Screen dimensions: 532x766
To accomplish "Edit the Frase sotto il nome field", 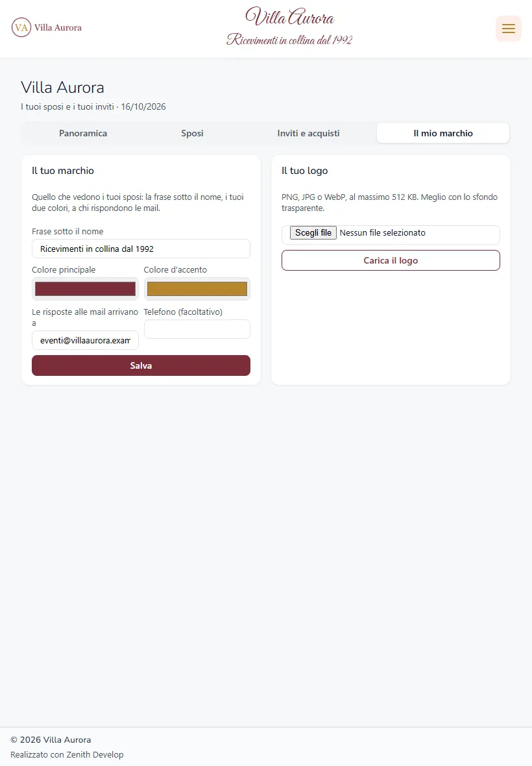I will click(141, 249).
